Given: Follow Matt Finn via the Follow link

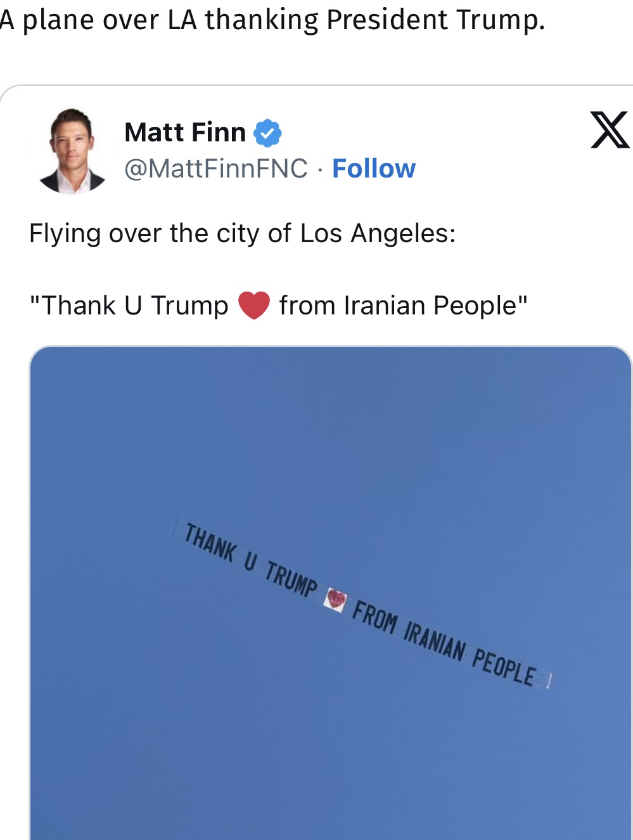Looking at the screenshot, I should tap(374, 169).
